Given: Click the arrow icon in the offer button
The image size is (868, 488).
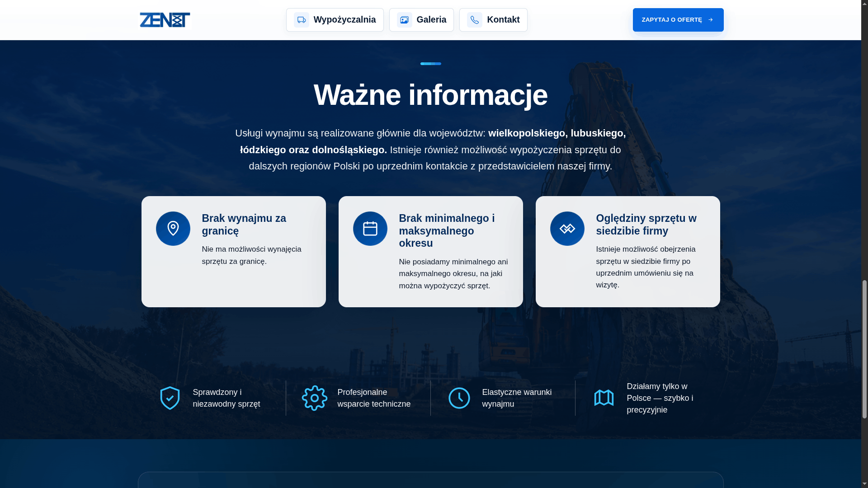Looking at the screenshot, I should click(710, 20).
